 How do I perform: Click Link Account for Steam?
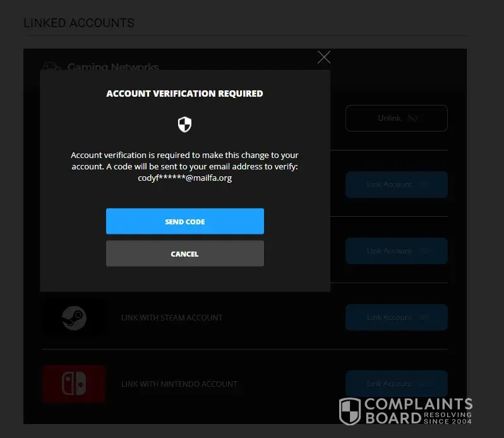[397, 317]
